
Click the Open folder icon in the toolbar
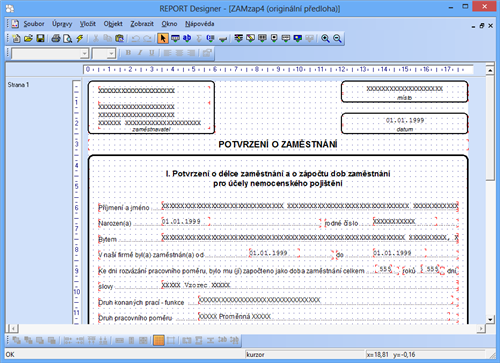(28, 38)
